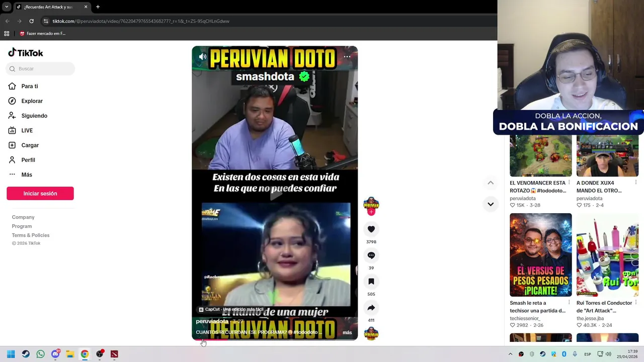Click the TikTok logo
Image resolution: width=644 pixels, height=362 pixels.
(26, 53)
